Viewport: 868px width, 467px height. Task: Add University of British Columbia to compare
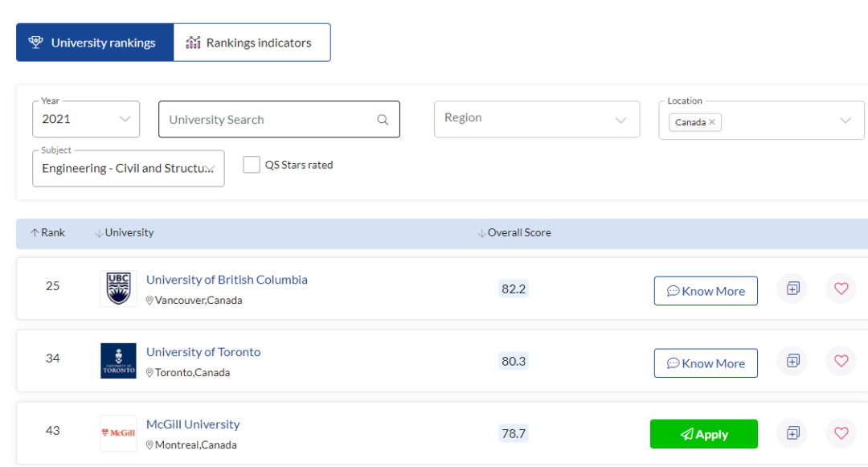click(792, 289)
